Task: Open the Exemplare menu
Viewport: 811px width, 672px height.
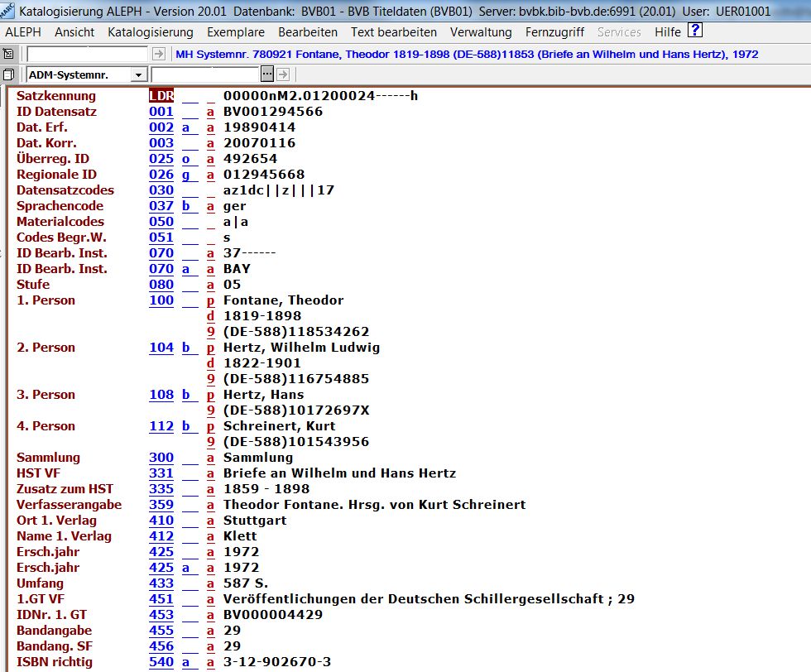Action: pos(236,32)
